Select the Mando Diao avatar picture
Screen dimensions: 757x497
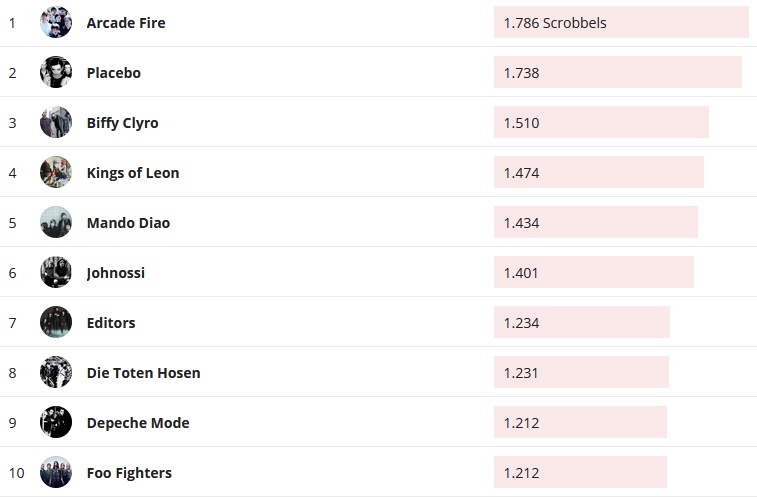[x=56, y=222]
